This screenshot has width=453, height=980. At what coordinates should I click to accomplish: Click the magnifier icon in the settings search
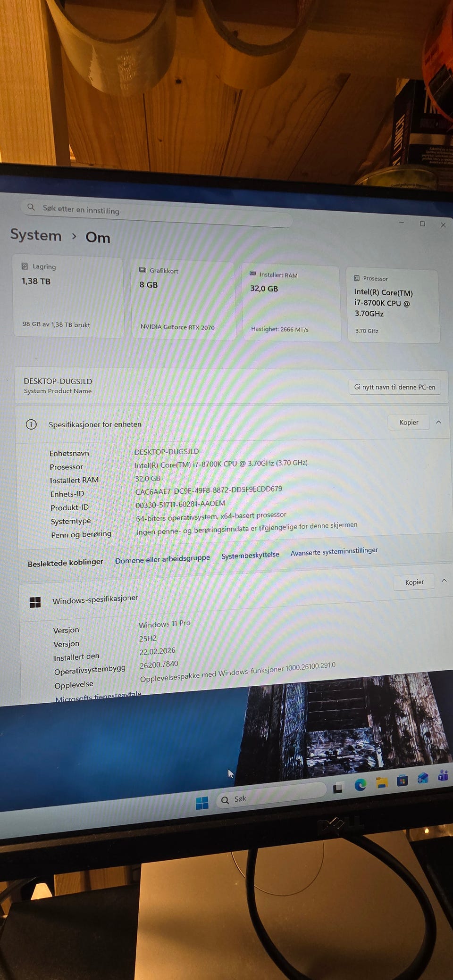click(x=31, y=207)
